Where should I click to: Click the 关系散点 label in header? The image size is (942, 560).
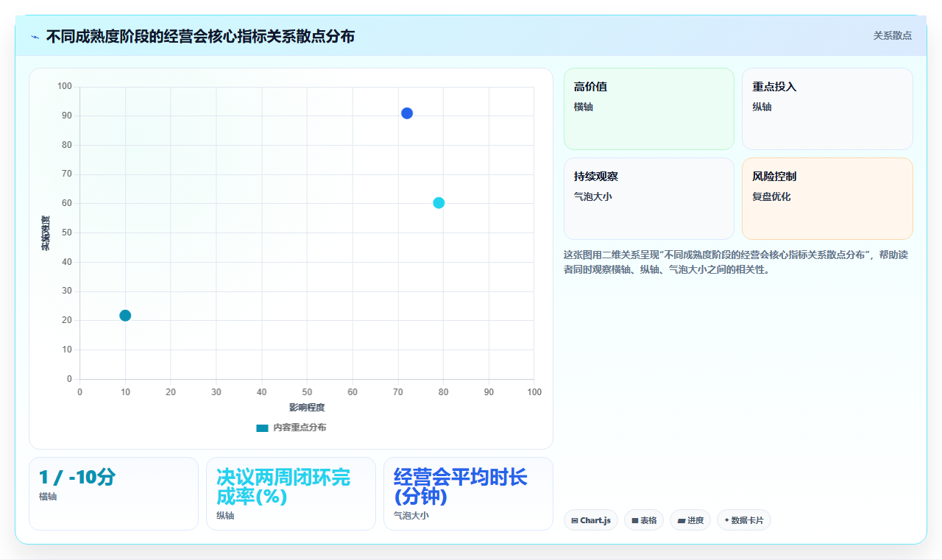pos(893,35)
